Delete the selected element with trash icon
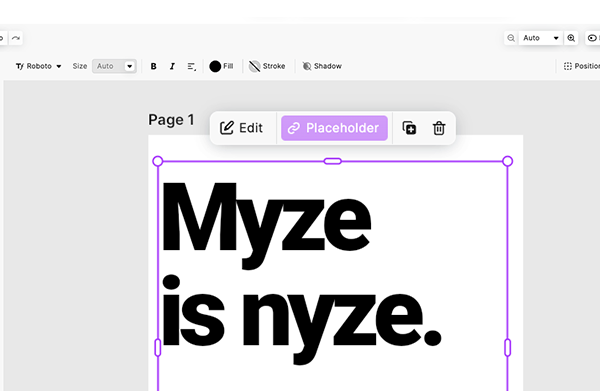The image size is (600, 391). click(439, 128)
